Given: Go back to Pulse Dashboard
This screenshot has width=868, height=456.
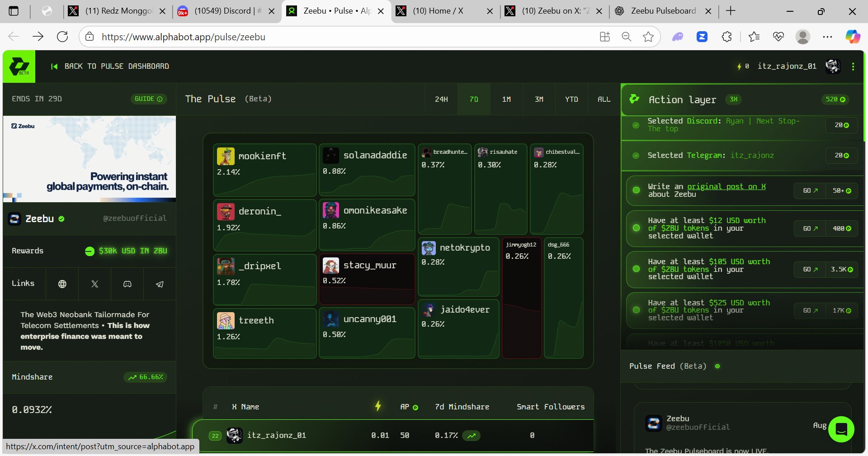Looking at the screenshot, I should (110, 66).
